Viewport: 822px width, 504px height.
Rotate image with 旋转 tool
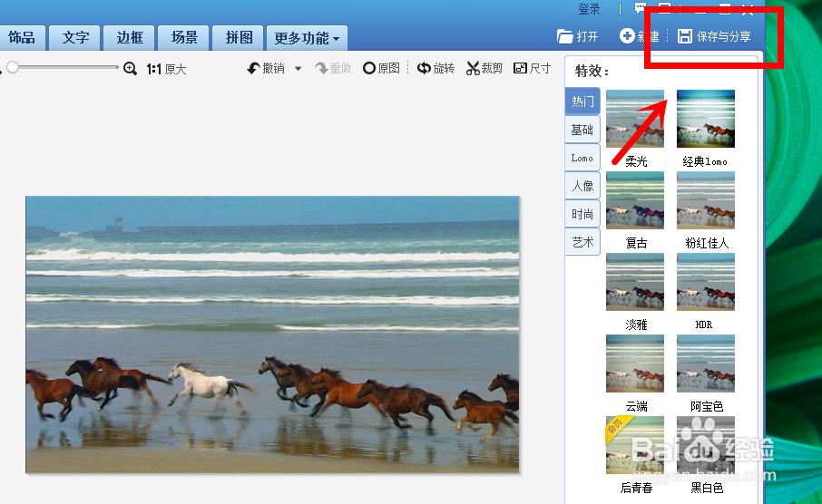tap(435, 68)
